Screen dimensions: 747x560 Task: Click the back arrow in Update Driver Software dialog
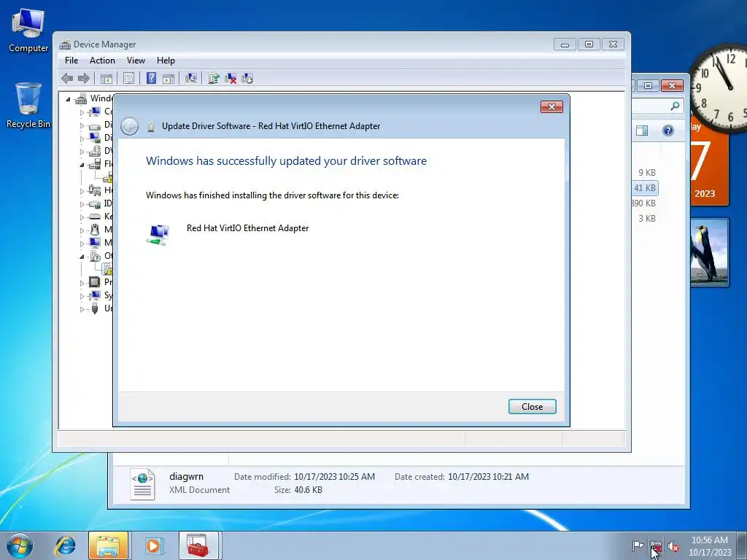tap(130, 126)
